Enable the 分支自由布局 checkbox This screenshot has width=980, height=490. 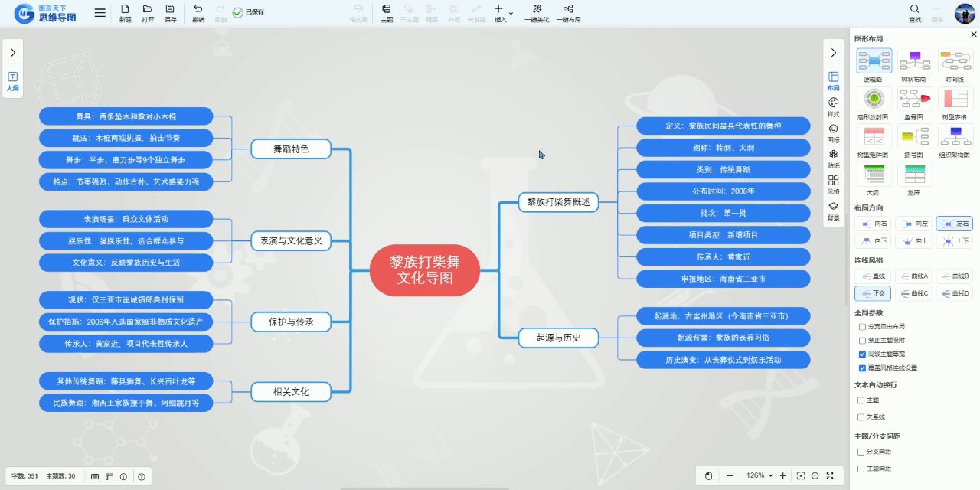pos(863,327)
